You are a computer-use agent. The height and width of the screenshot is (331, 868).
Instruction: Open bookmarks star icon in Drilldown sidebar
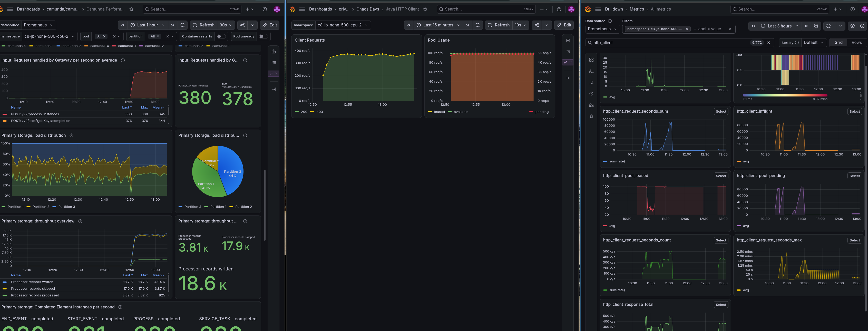[591, 116]
